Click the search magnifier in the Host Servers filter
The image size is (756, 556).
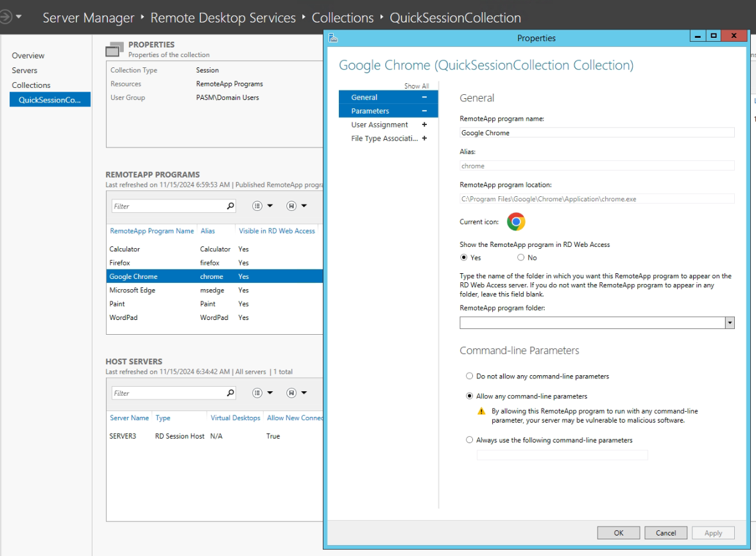230,393
